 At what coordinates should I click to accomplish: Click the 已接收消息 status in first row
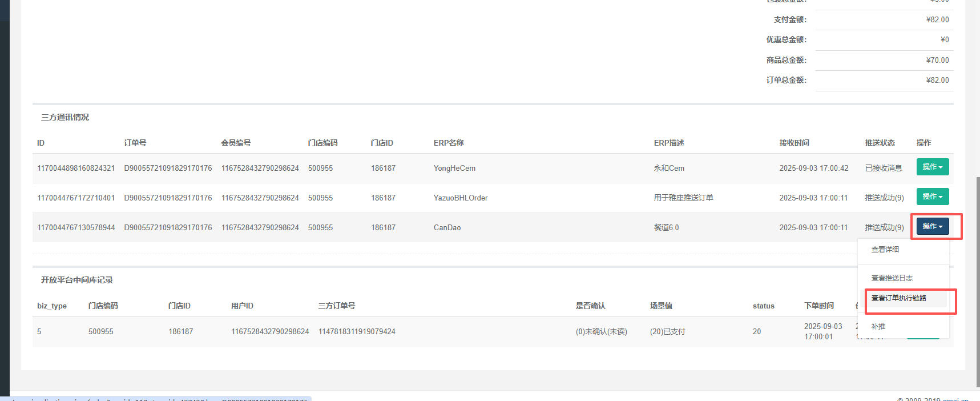(883, 169)
